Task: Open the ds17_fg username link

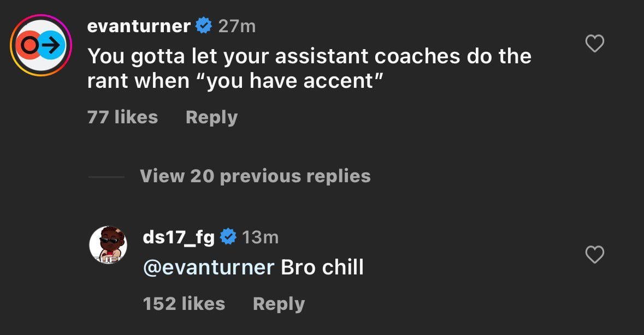Action: 178,237
